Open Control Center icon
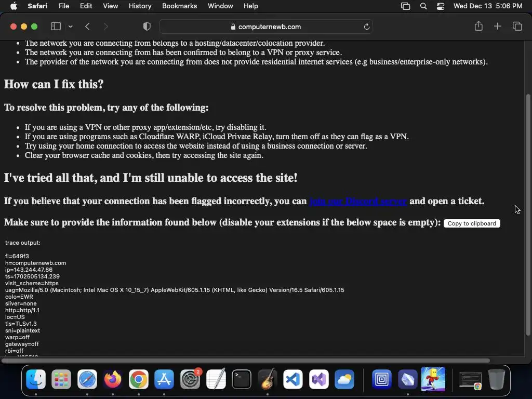The width and height of the screenshot is (532, 399). tap(441, 6)
